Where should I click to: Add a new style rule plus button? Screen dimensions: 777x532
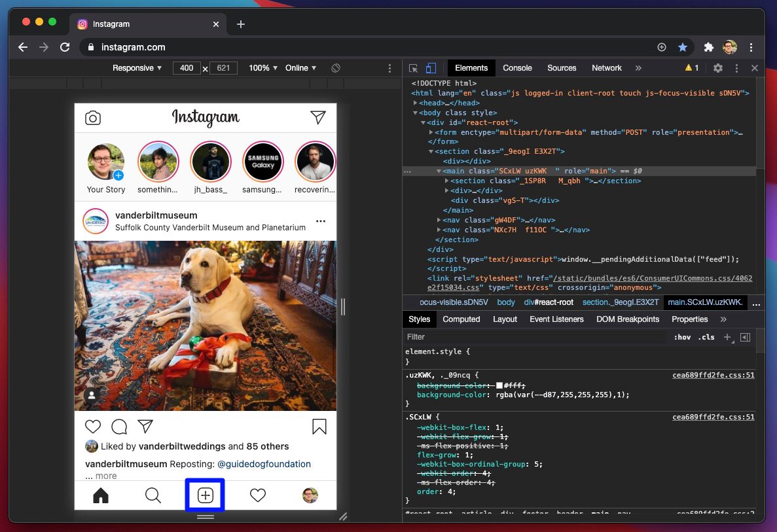point(728,337)
